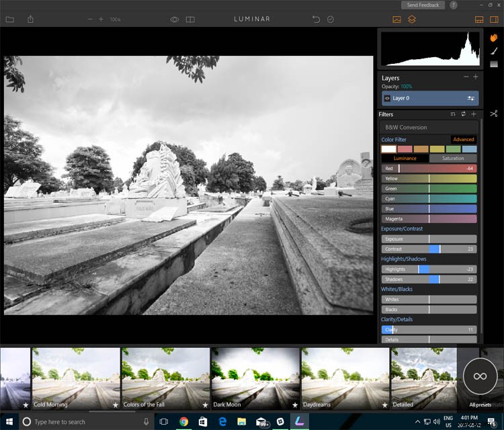This screenshot has width=504, height=430.
Task: Click the Highlights slider
Action: (x=429, y=269)
